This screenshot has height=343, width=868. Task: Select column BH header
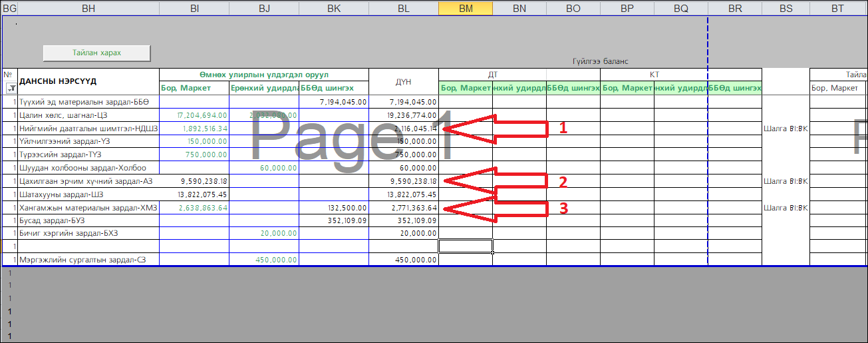pyautogui.click(x=88, y=8)
